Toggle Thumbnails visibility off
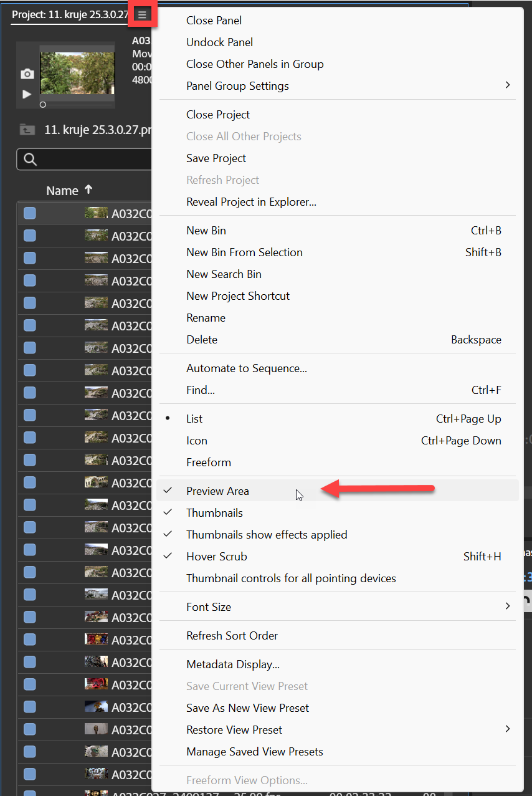The width and height of the screenshot is (532, 796). pyautogui.click(x=214, y=512)
